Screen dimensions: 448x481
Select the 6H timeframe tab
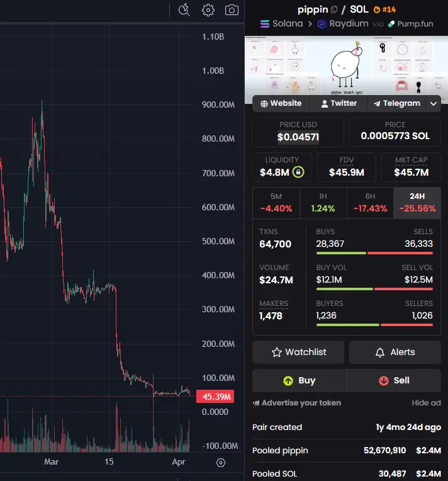tap(370, 203)
